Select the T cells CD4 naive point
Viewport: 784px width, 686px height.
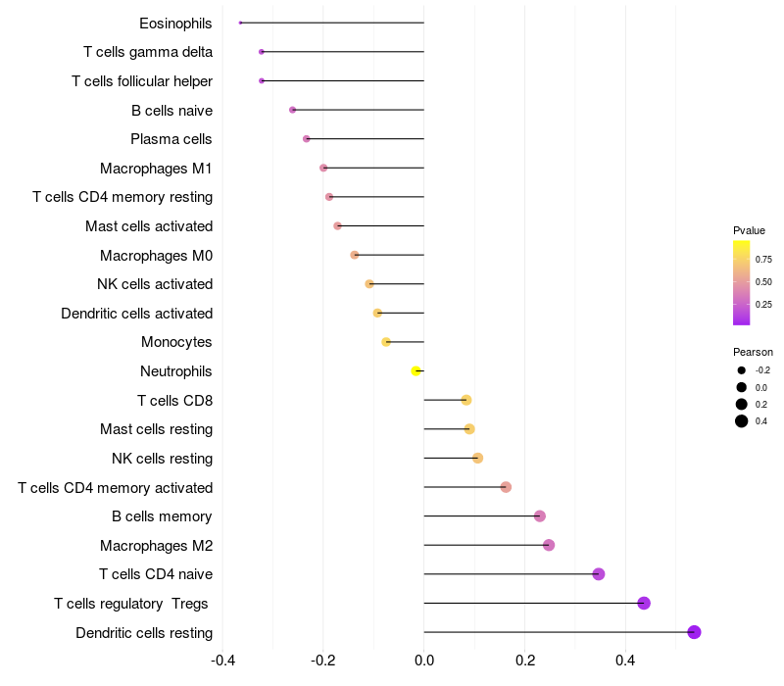(x=599, y=574)
